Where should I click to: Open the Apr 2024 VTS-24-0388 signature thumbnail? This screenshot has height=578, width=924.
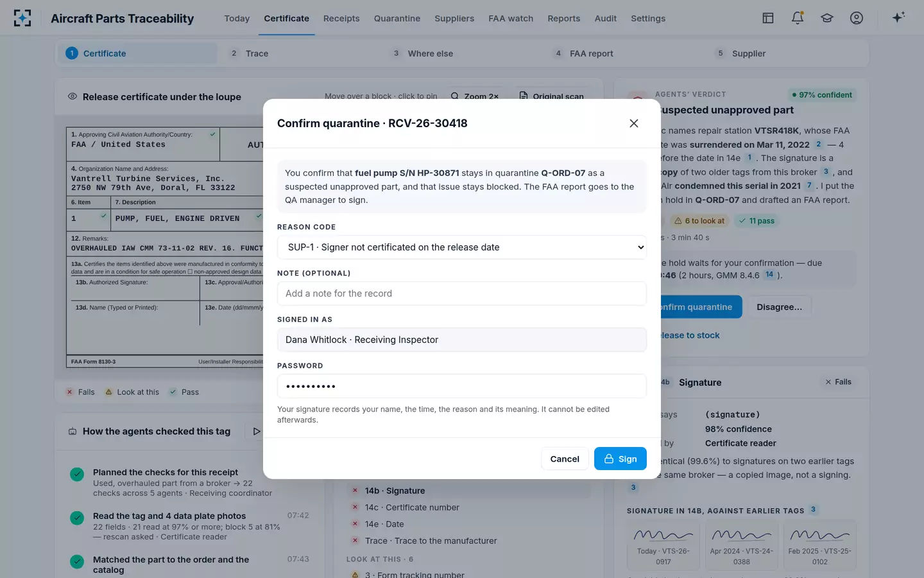742,545
